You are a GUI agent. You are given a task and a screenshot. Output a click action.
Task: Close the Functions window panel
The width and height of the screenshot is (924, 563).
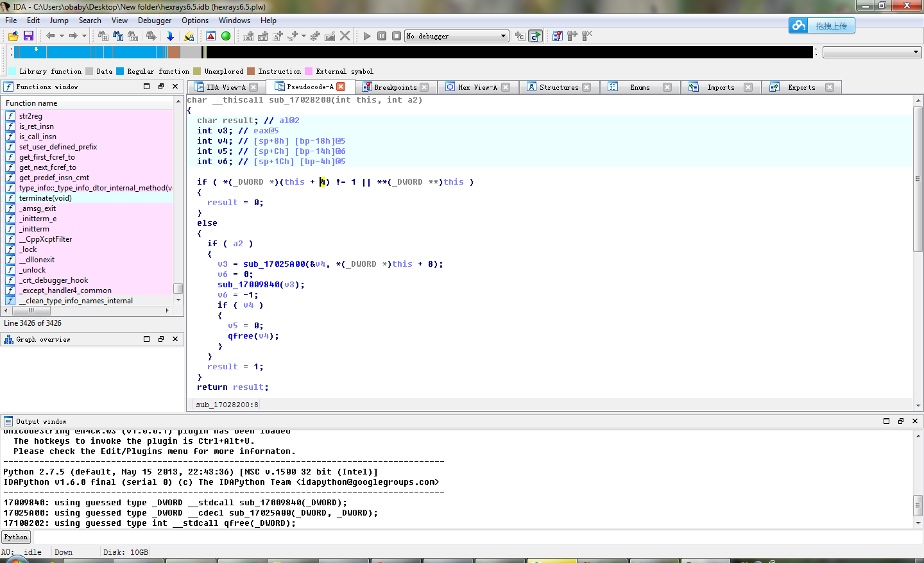pos(175,86)
